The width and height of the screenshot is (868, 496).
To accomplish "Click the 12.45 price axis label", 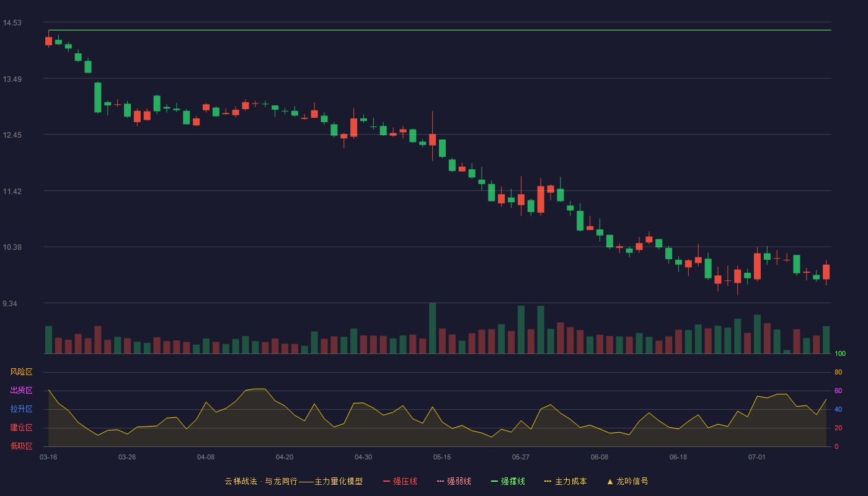I will [x=12, y=135].
